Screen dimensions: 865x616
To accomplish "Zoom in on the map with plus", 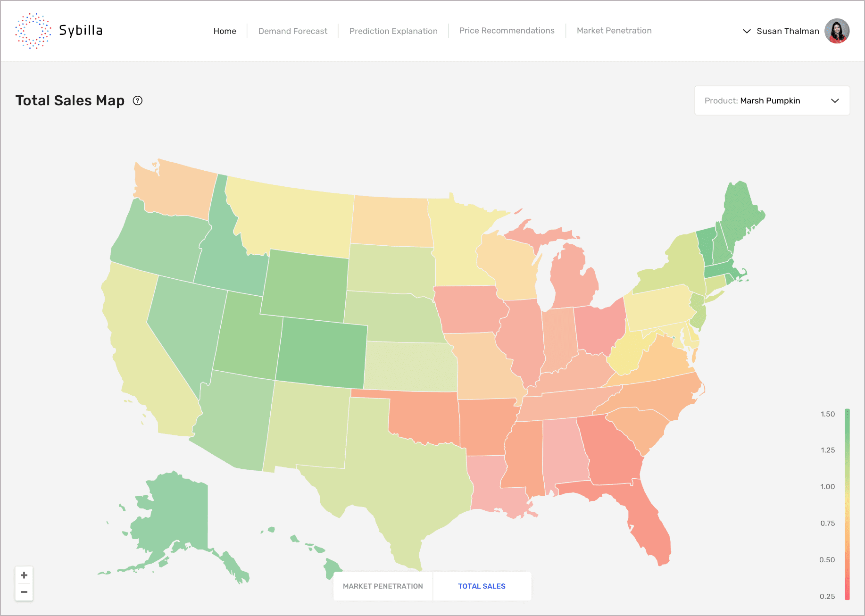I will (x=24, y=575).
